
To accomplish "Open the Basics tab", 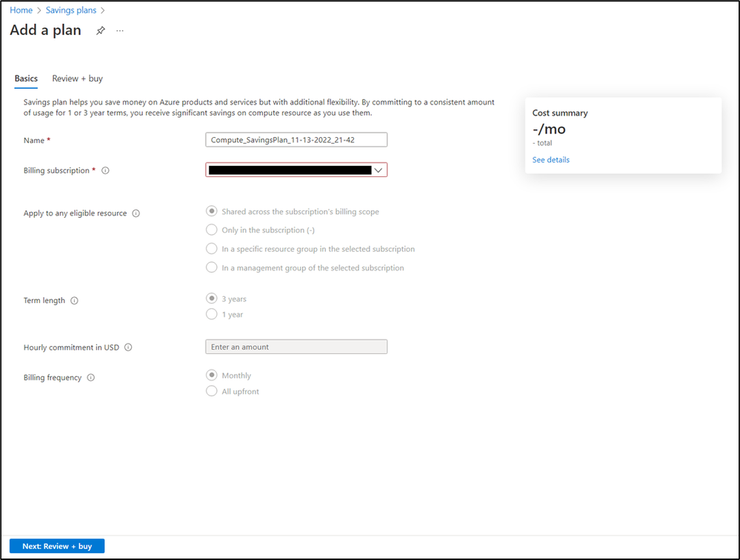I will (26, 79).
